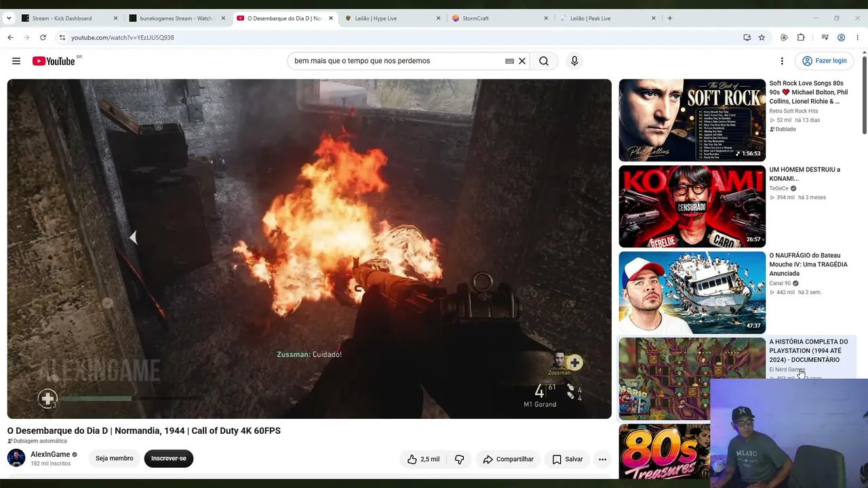
Task: Switch to the StormCraft tab
Action: coord(500,18)
